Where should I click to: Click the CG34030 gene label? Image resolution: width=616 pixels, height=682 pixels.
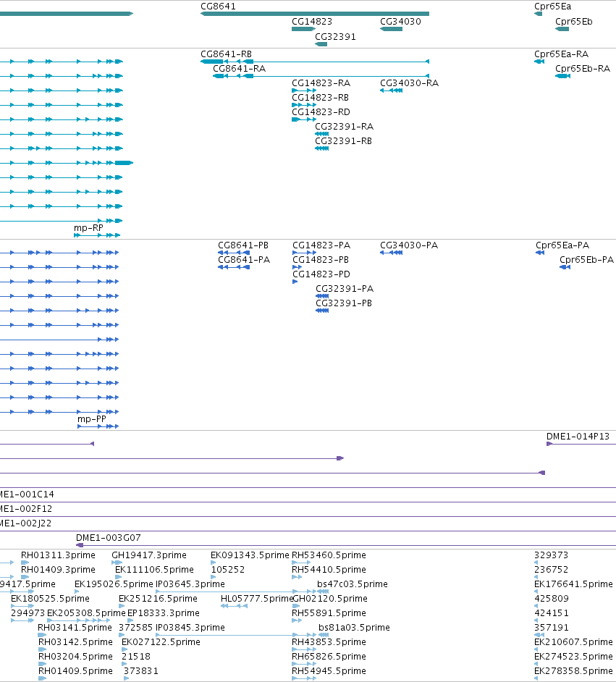400,21
